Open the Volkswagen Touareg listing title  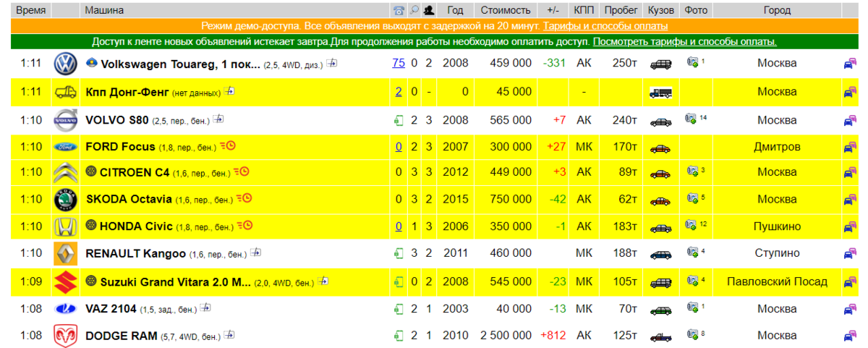click(181, 64)
